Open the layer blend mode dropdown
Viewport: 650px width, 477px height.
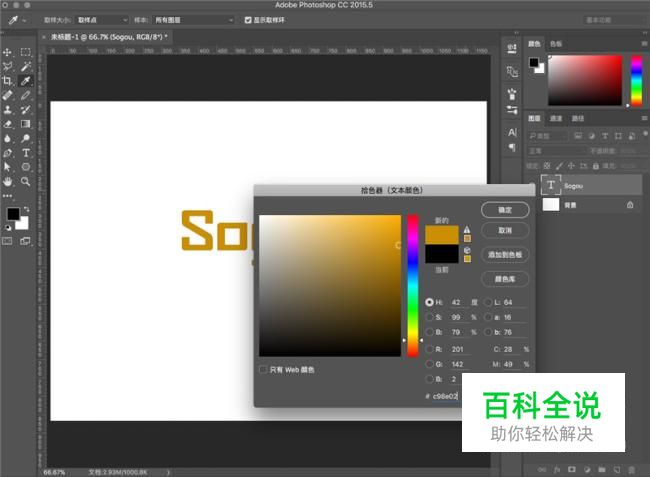click(557, 151)
